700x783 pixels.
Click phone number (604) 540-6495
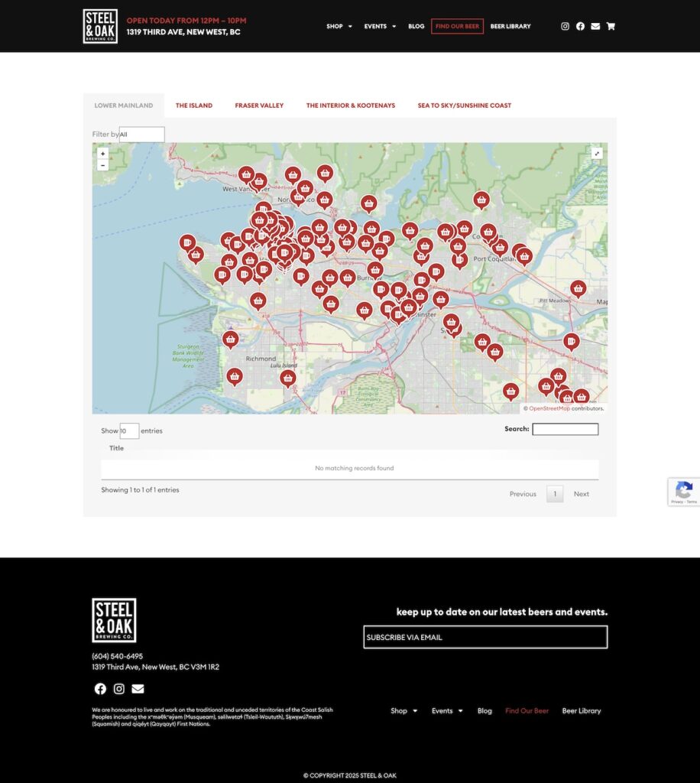coord(117,656)
